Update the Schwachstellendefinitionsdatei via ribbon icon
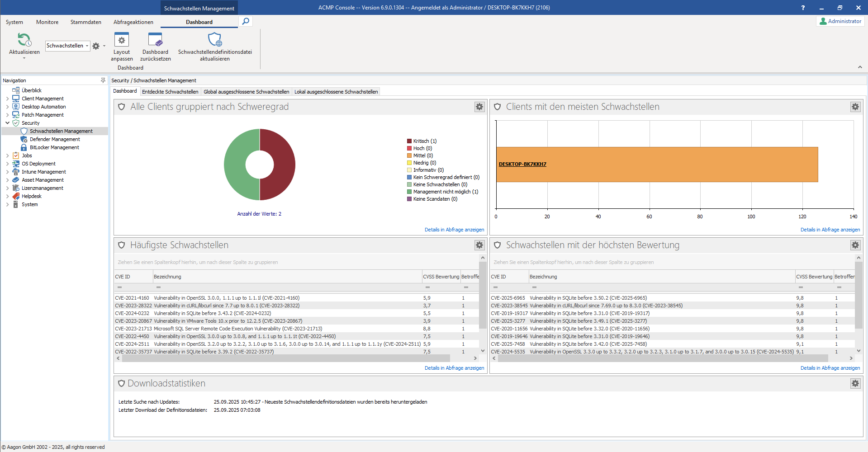 click(x=215, y=40)
